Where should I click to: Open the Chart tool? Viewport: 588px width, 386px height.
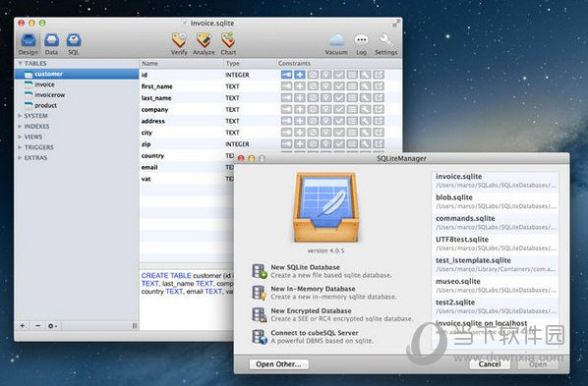228,44
